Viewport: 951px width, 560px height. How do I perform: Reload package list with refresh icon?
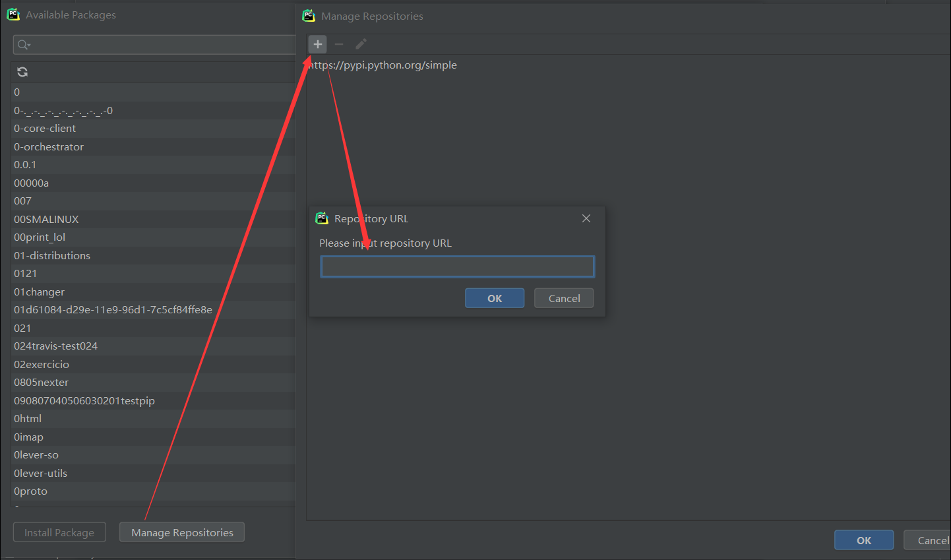tap(22, 72)
